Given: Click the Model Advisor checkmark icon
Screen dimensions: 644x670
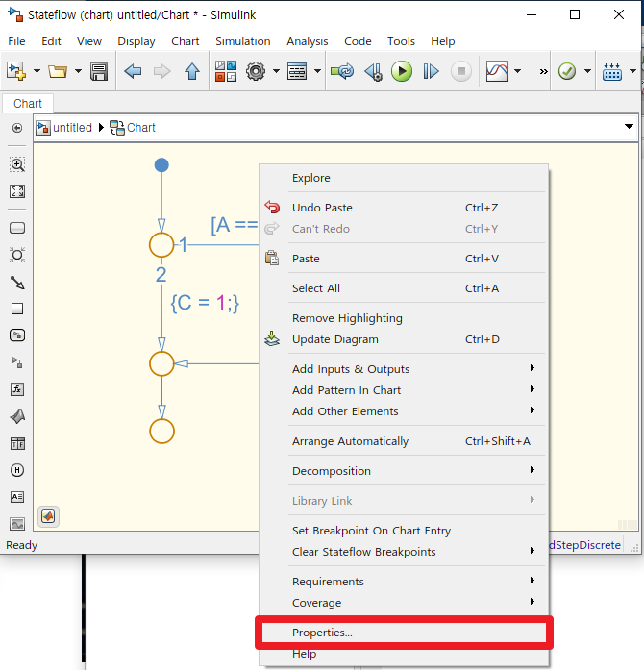Looking at the screenshot, I should 567,71.
